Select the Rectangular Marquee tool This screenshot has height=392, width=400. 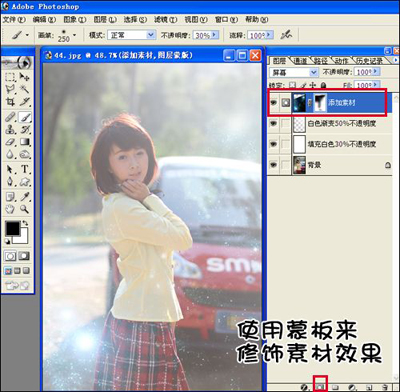click(10, 77)
